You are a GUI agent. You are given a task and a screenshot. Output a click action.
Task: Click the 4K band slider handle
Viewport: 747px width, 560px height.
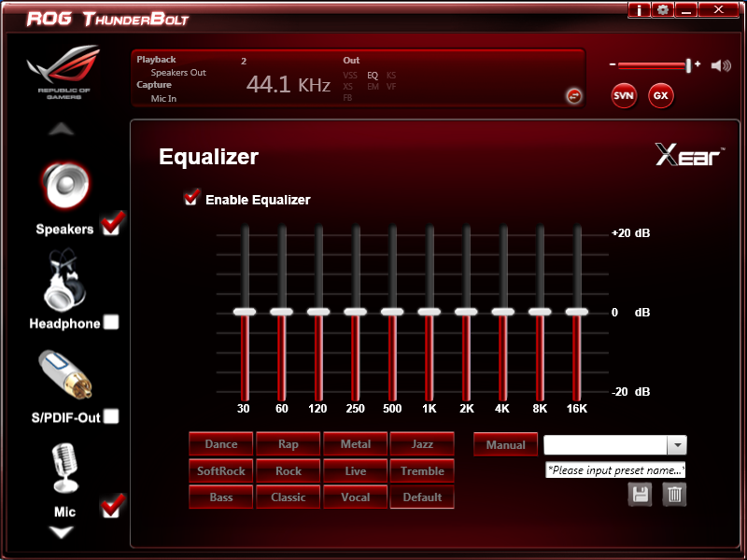(x=502, y=312)
